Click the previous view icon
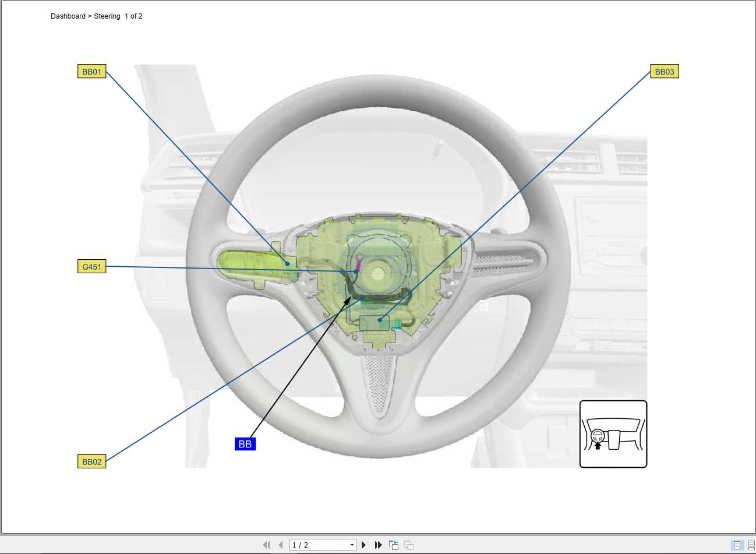 (394, 545)
